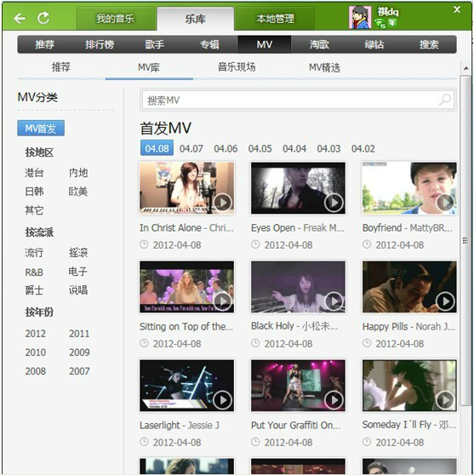Screen dimensions: 474x476
Task: Filter MVs by 港台 region
Action: pyautogui.click(x=34, y=173)
